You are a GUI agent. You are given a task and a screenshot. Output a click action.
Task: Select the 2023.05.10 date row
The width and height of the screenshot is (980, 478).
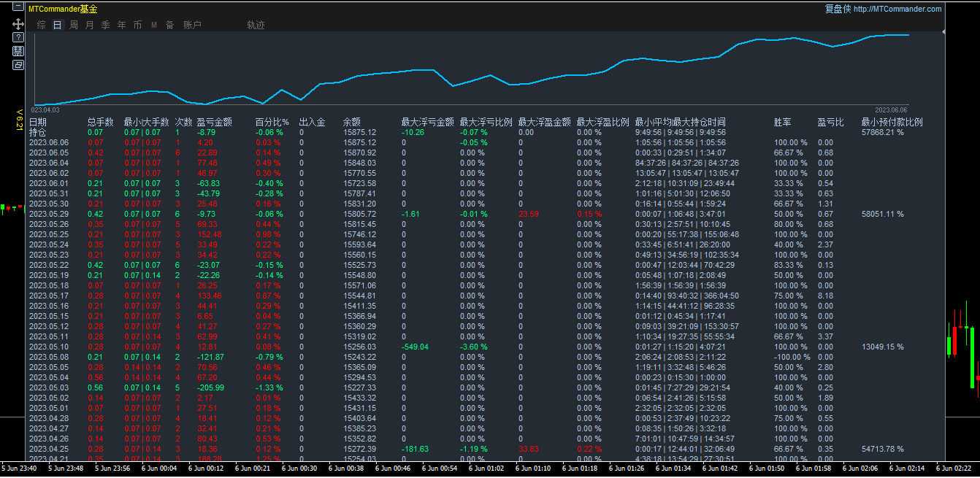tap(49, 347)
